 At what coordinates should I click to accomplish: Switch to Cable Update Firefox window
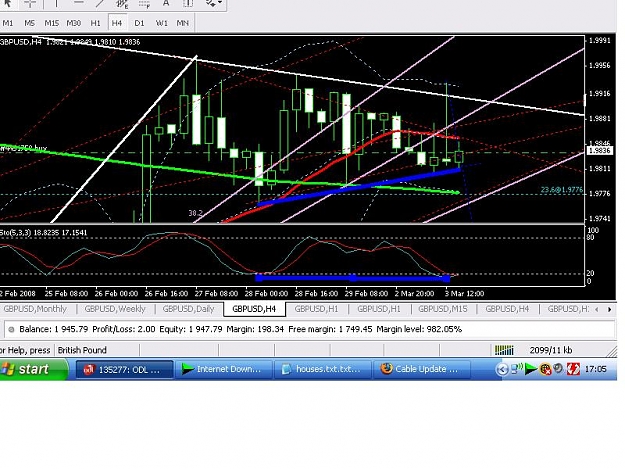[x=422, y=369]
